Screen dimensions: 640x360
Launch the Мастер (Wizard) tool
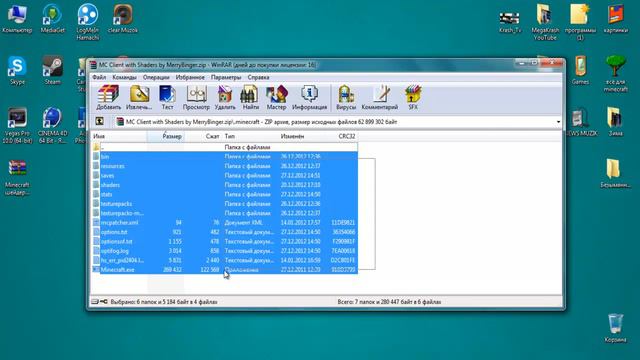[x=276, y=98]
